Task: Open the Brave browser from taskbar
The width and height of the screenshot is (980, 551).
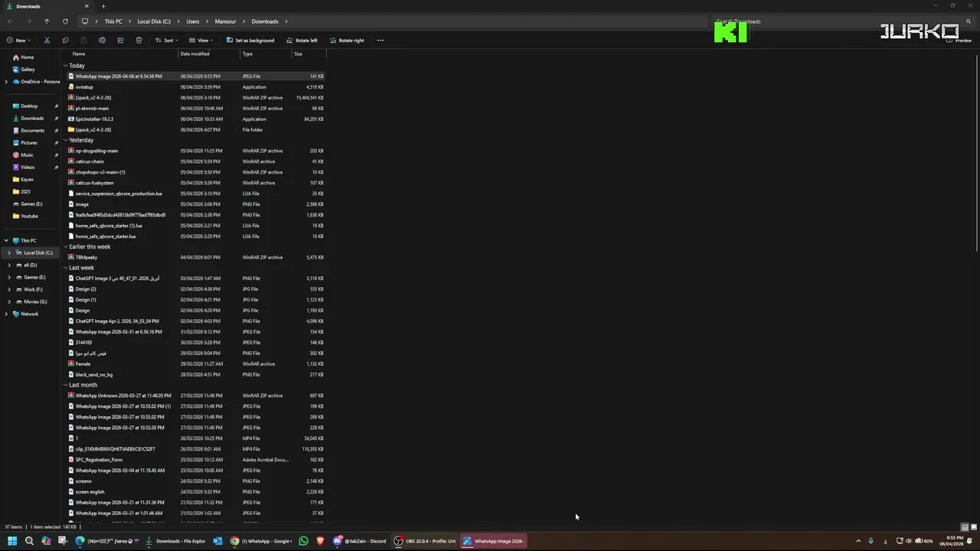Action: click(x=320, y=541)
